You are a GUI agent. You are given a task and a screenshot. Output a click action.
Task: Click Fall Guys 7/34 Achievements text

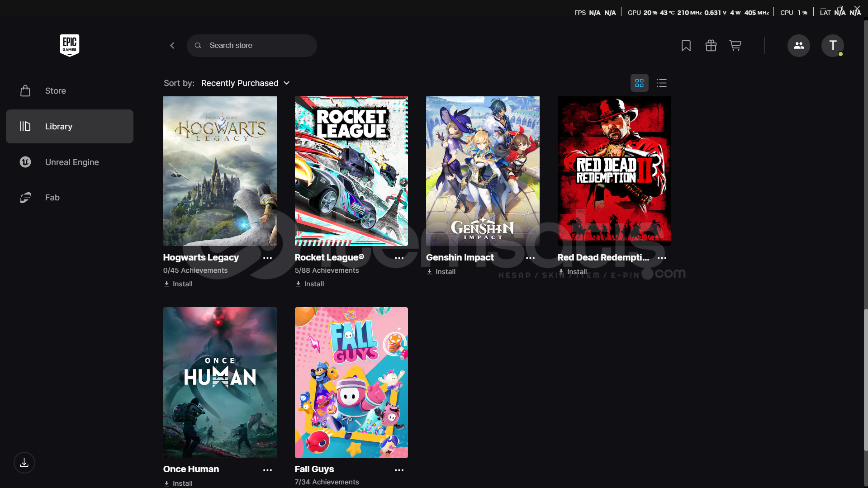point(327,482)
